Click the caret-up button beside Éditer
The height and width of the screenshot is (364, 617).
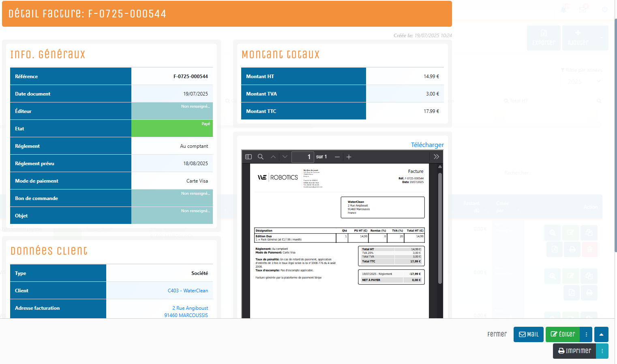point(601,334)
